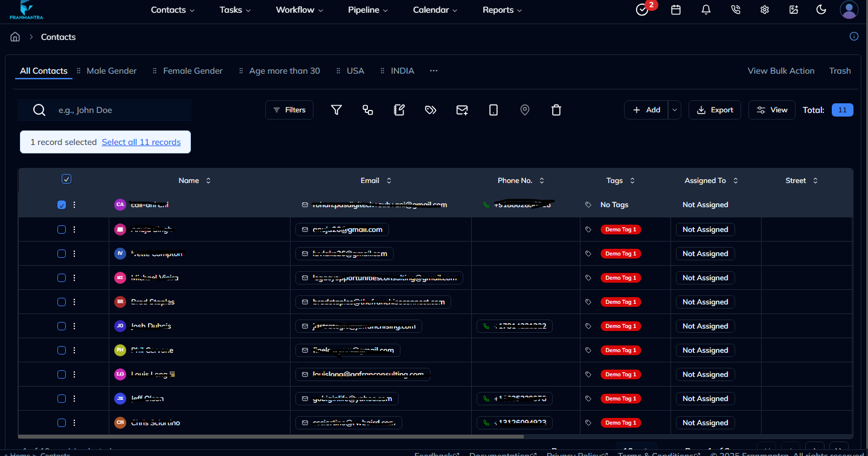The image size is (868, 456).
Task: Toggle the select-all checkbox in table header
Action: pos(66,179)
